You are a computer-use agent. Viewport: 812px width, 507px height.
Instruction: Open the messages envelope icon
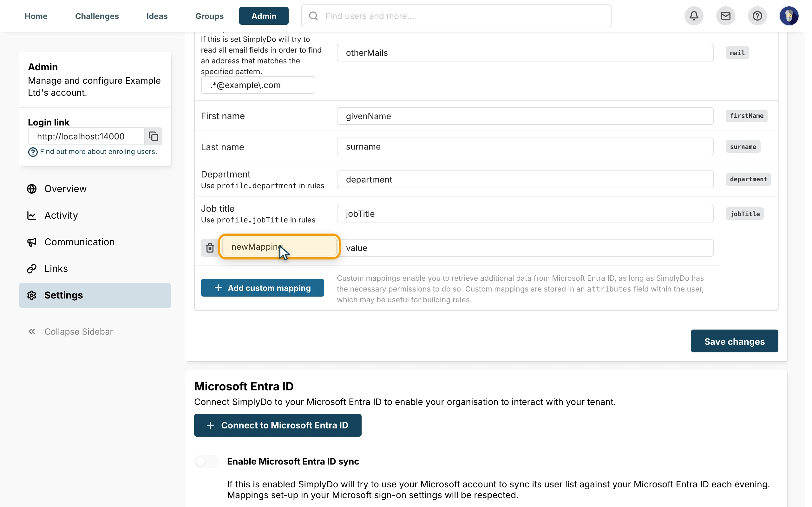point(725,16)
